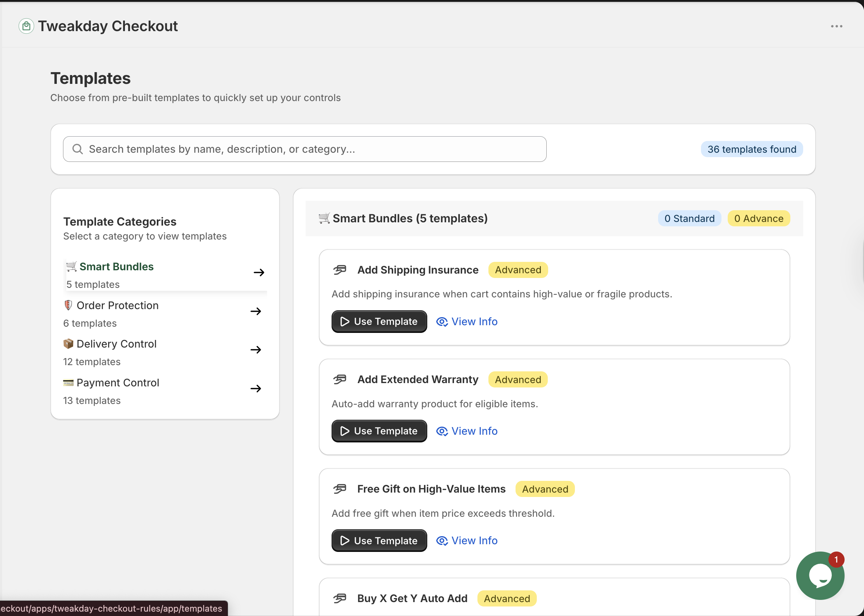Click eye icon on Add Extended Warranty card
The height and width of the screenshot is (616, 864).
[442, 431]
